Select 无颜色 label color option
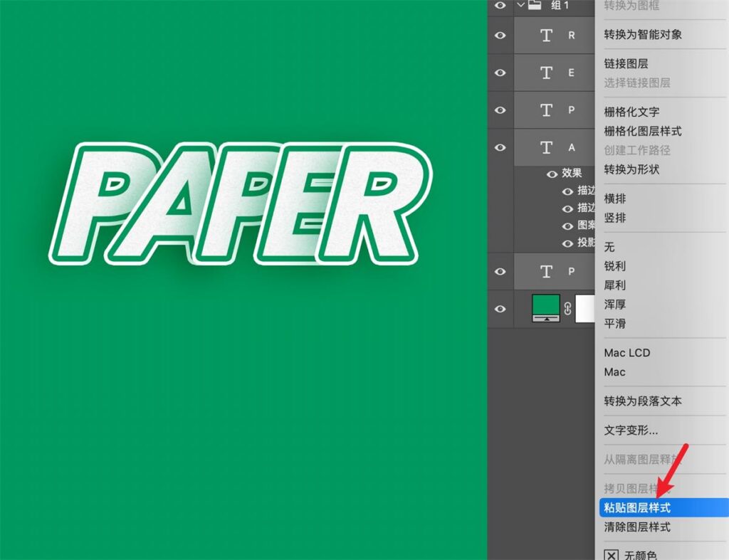This screenshot has width=729, height=560. 641,555
